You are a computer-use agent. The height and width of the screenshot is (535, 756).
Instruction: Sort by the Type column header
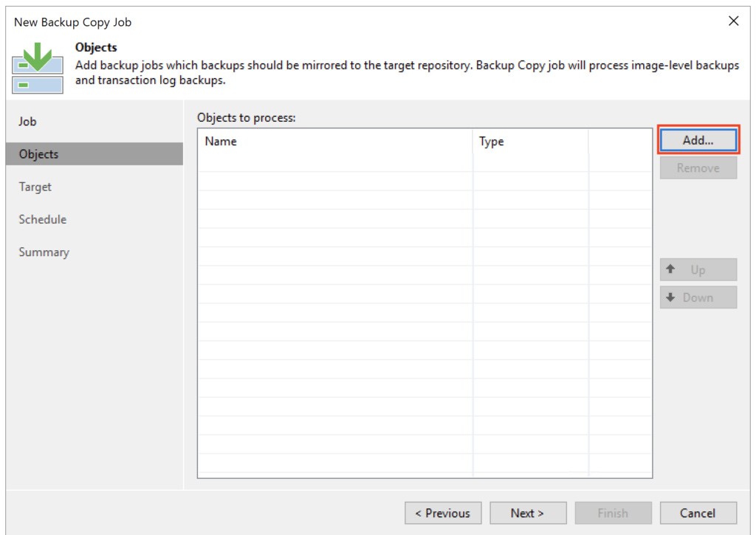click(x=530, y=141)
